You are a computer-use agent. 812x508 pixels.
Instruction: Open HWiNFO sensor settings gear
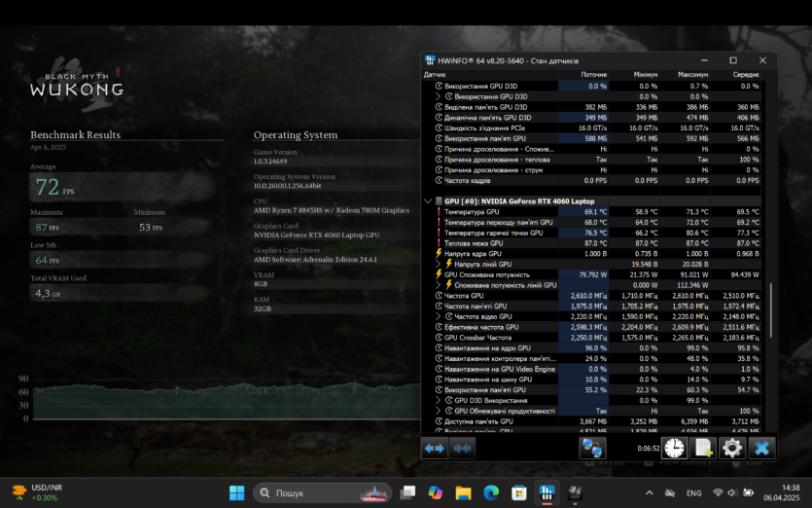(731, 448)
